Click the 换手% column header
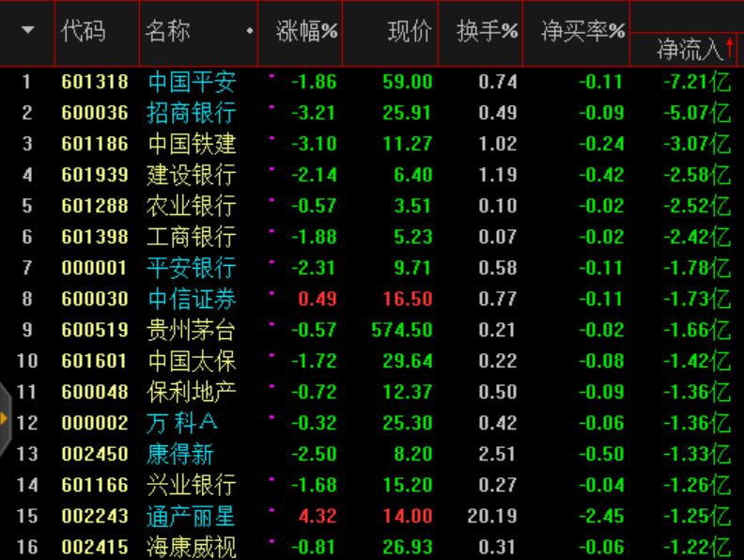Screen dimensions: 744x560 click(x=487, y=31)
